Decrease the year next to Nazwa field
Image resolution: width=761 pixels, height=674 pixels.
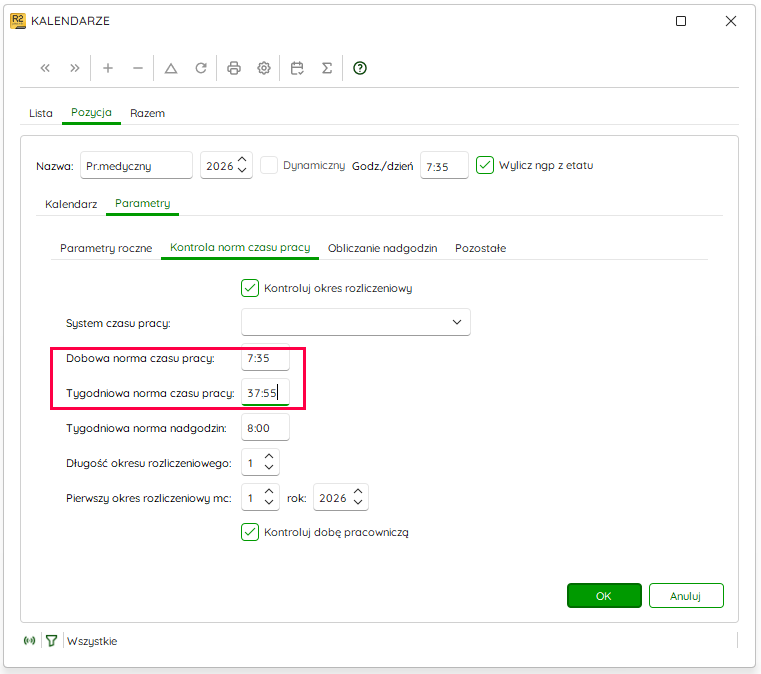coord(242,170)
